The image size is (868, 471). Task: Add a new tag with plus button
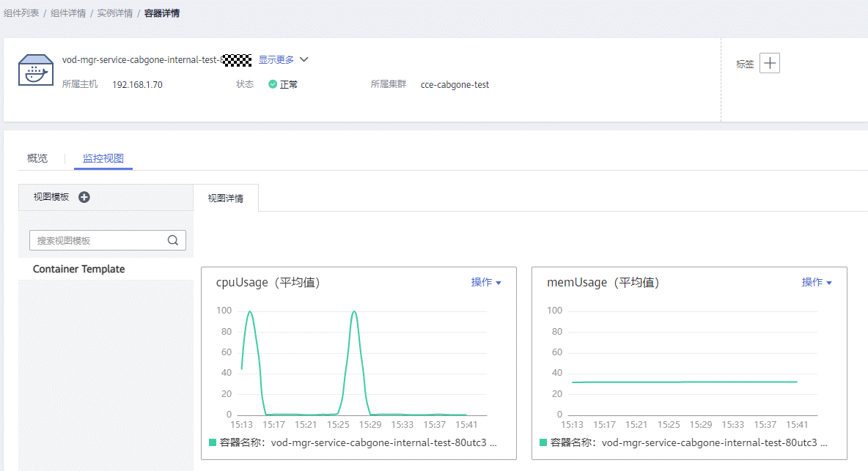click(x=769, y=64)
